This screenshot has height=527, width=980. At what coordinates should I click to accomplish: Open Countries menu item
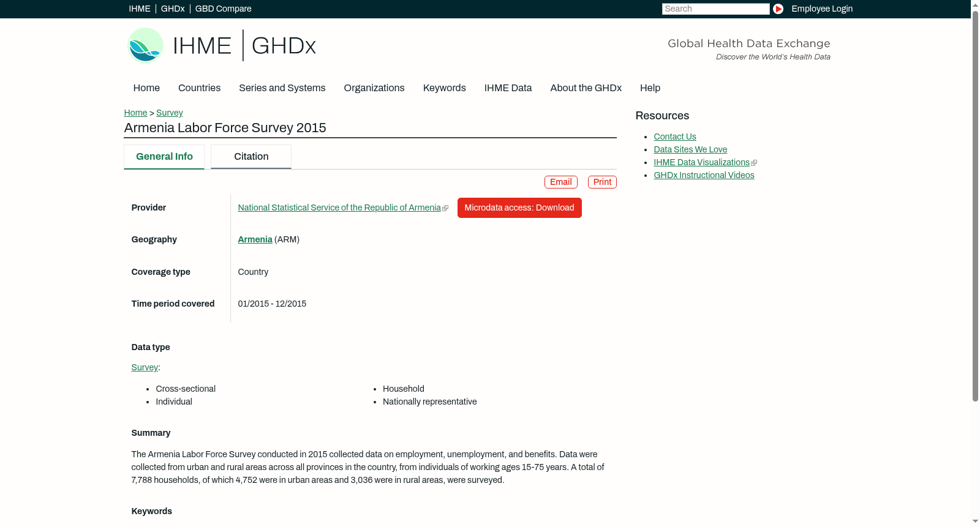199,88
